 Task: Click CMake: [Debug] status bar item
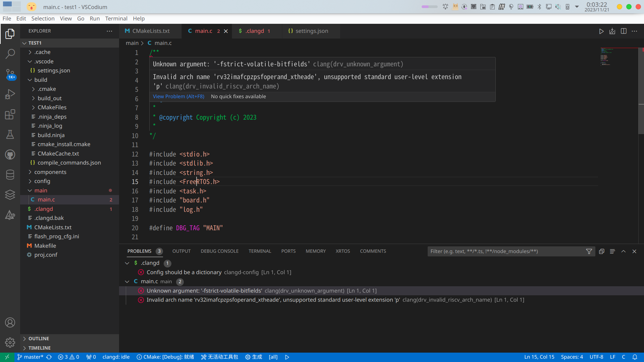165,357
